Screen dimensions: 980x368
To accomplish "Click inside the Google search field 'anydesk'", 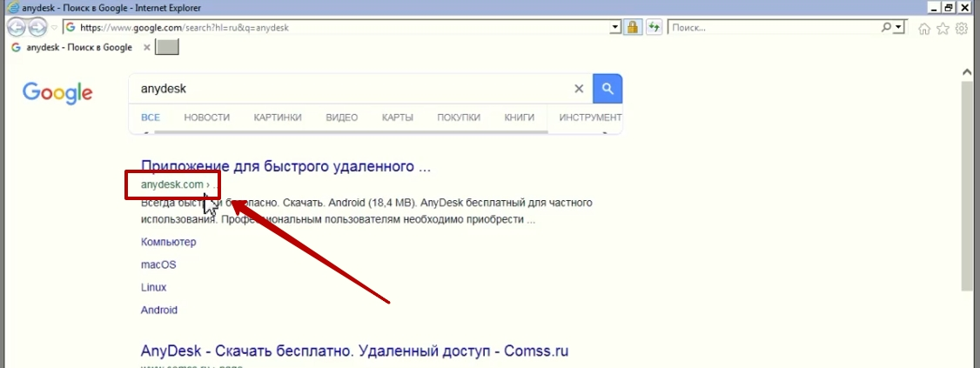I will coord(350,89).
